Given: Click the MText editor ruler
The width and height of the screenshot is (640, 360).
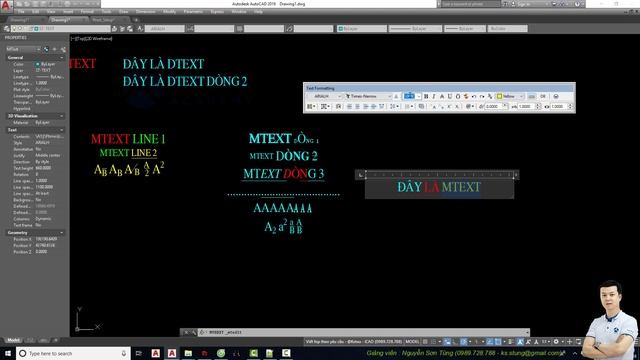Looking at the screenshot, I should coord(440,175).
